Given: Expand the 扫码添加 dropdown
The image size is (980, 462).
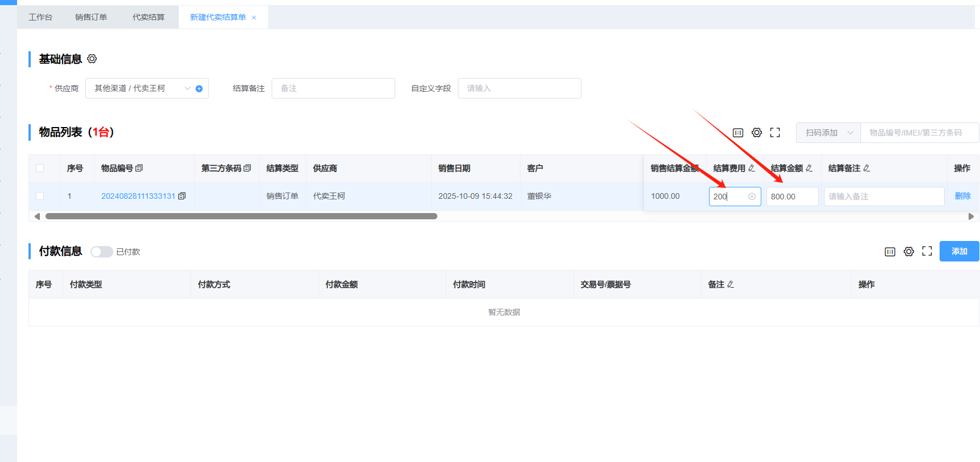Looking at the screenshot, I should click(828, 133).
